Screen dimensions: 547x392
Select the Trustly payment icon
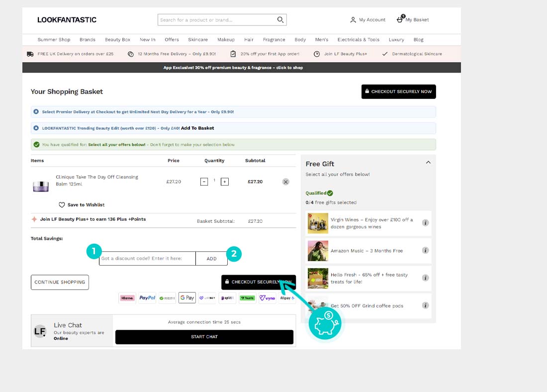(247, 298)
